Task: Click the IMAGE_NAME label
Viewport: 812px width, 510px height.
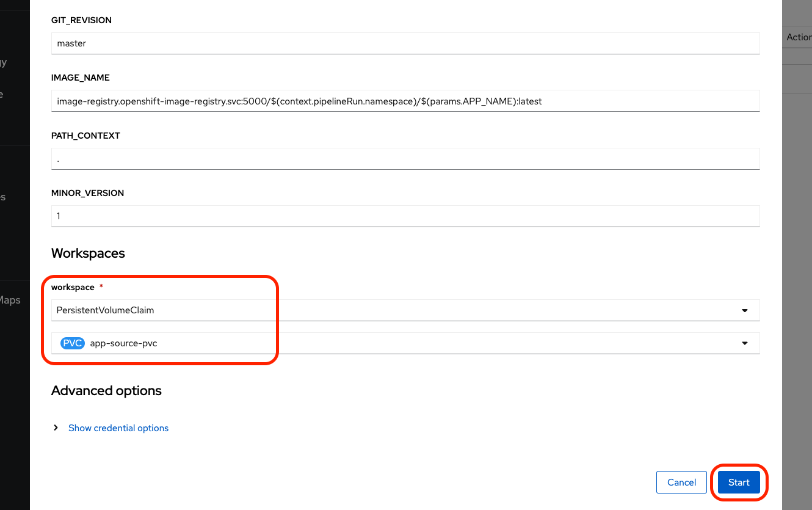Action: [81, 78]
